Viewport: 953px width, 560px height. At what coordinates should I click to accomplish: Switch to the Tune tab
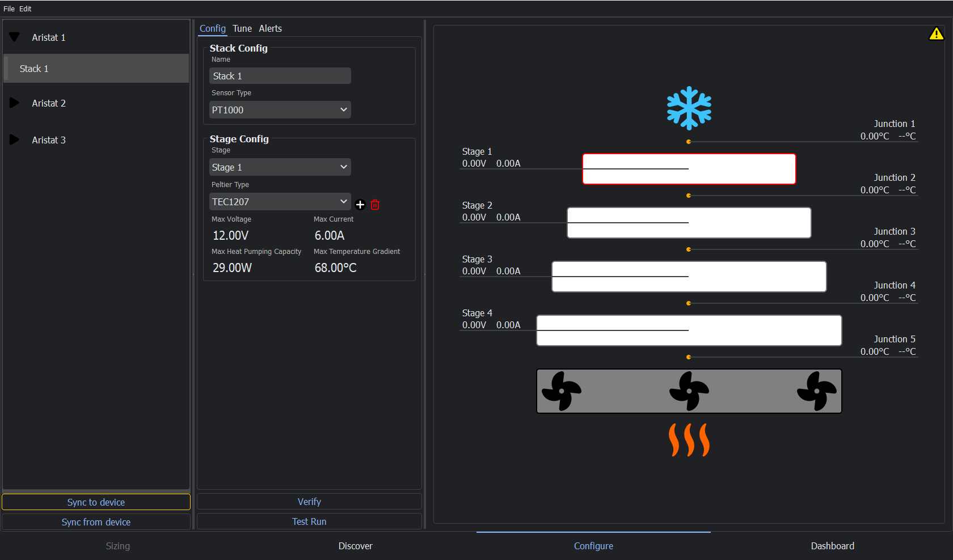pos(242,28)
